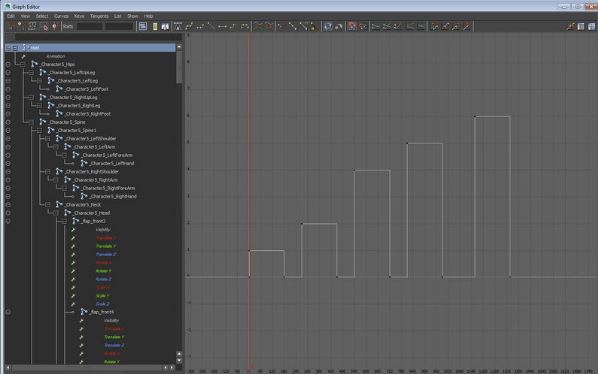Click the Unify Tangents icon
Screen dimensions: 598x374
point(292,26)
